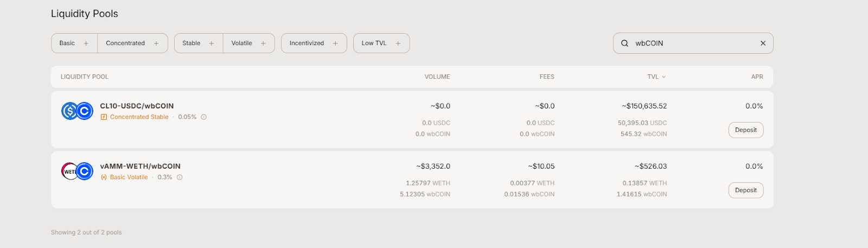
Task: Enable the Volatile filter chip
Action: (x=248, y=43)
